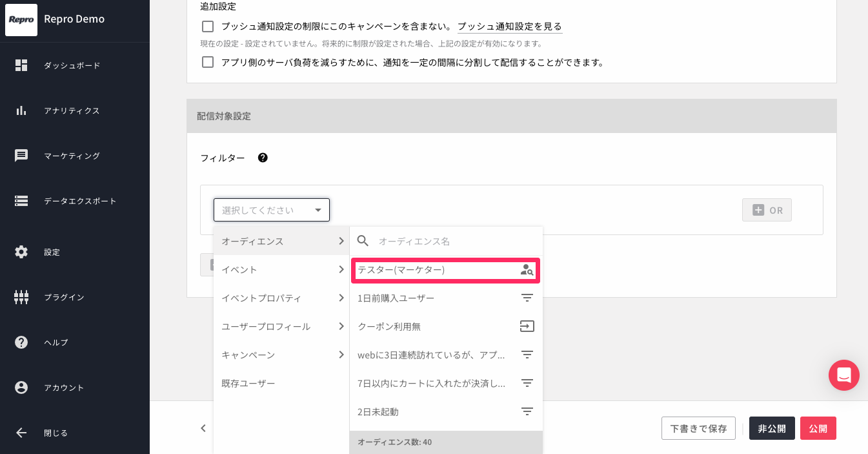Open the red chat support bubble

pos(844,375)
